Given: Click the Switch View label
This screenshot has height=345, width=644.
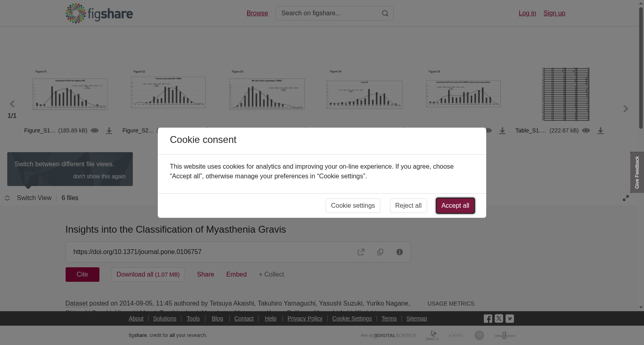Looking at the screenshot, I should (34, 198).
